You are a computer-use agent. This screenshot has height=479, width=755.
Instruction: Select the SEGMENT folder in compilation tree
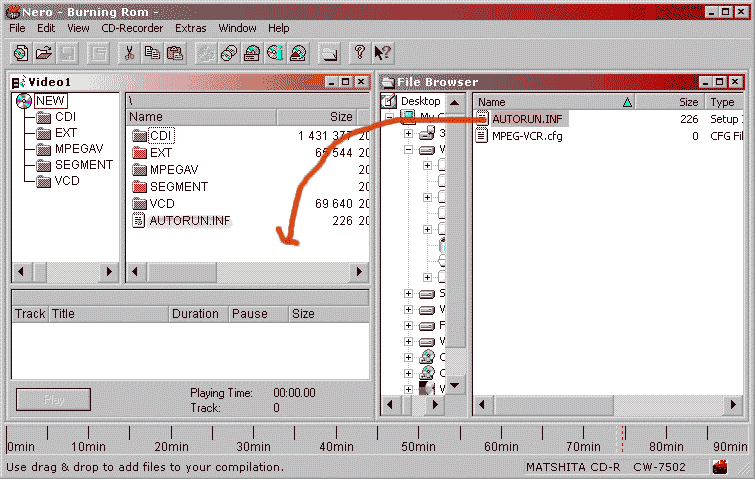point(84,165)
